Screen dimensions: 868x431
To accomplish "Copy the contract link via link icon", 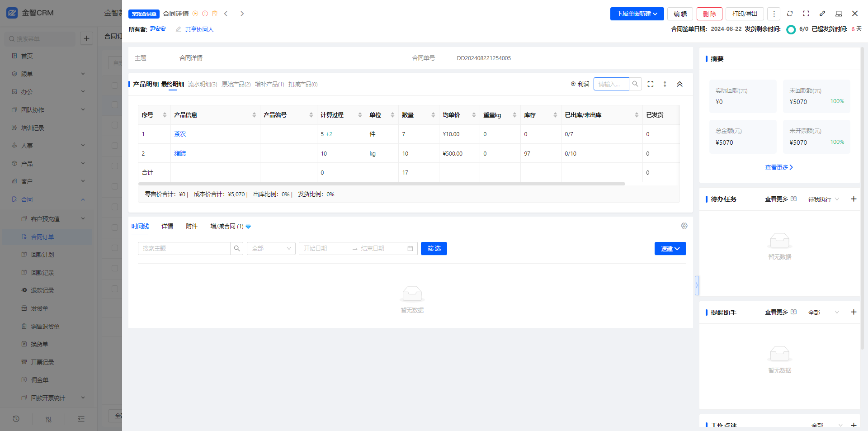I will (822, 14).
